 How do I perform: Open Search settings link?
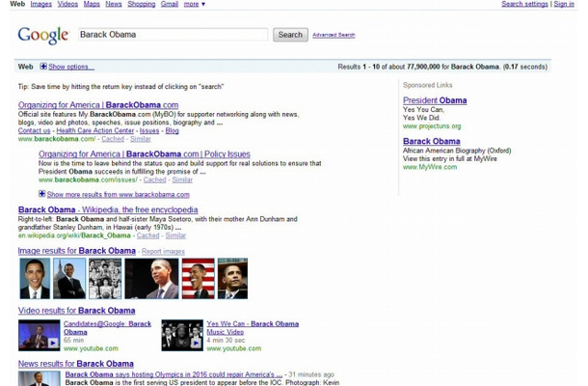point(524,4)
